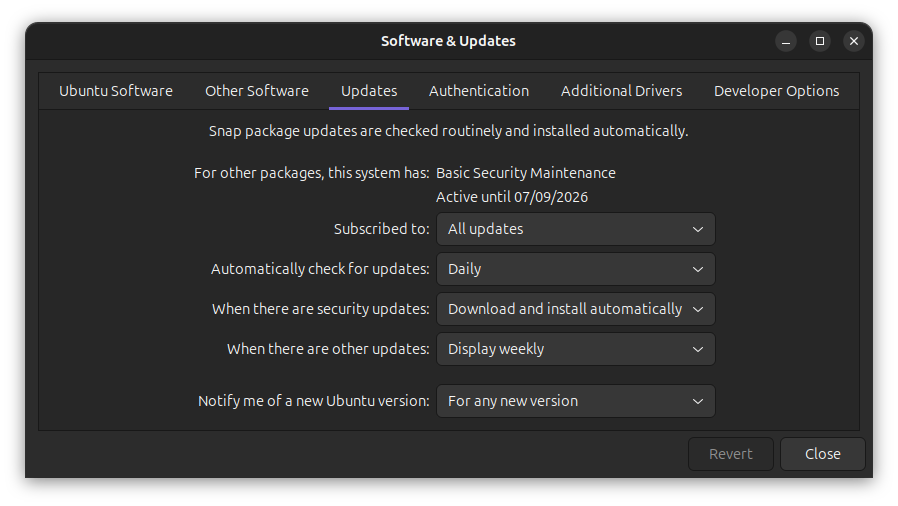Open the Additional Drivers tab
Screen dimensions: 898x506
coord(621,91)
